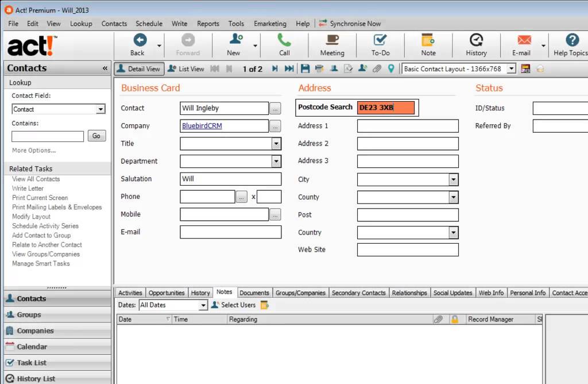Open the Companies navigation section
This screenshot has width=588, height=384.
(57, 331)
